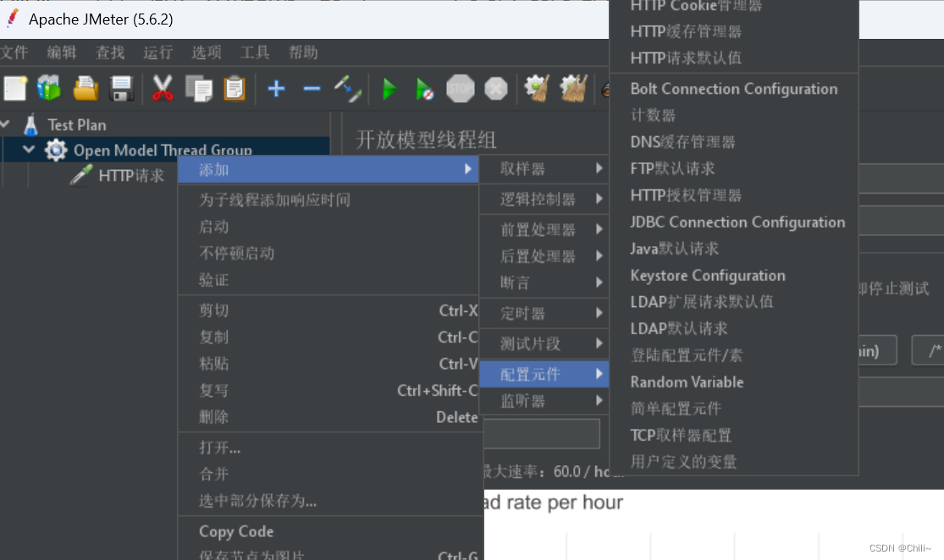944x560 pixels.
Task: Click the New test plan icon
Action: (x=15, y=89)
